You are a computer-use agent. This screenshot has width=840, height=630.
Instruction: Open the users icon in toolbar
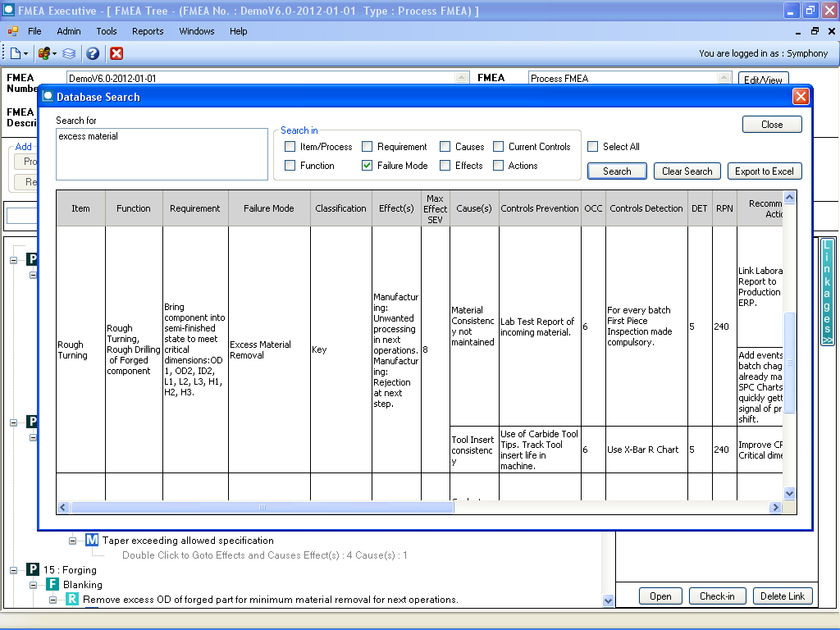[x=44, y=53]
